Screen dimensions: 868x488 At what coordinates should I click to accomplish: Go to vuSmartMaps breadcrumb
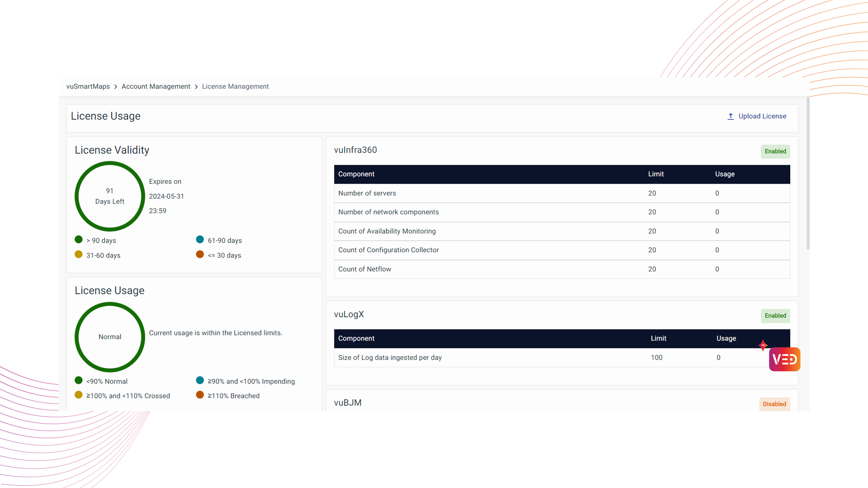(x=88, y=87)
